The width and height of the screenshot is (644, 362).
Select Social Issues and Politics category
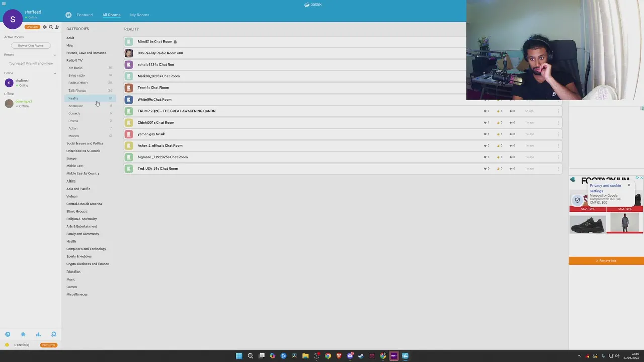coord(85,143)
